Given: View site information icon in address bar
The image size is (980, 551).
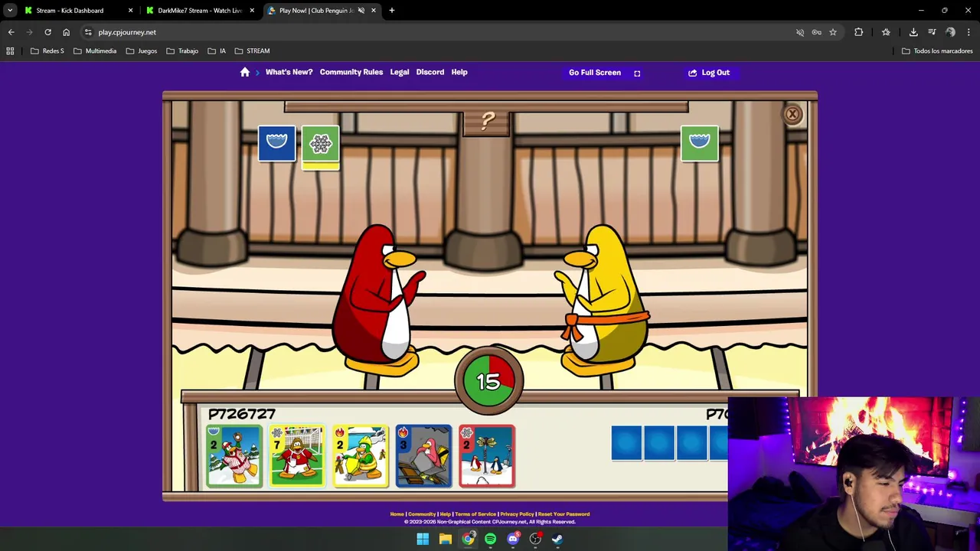Looking at the screenshot, I should click(88, 32).
